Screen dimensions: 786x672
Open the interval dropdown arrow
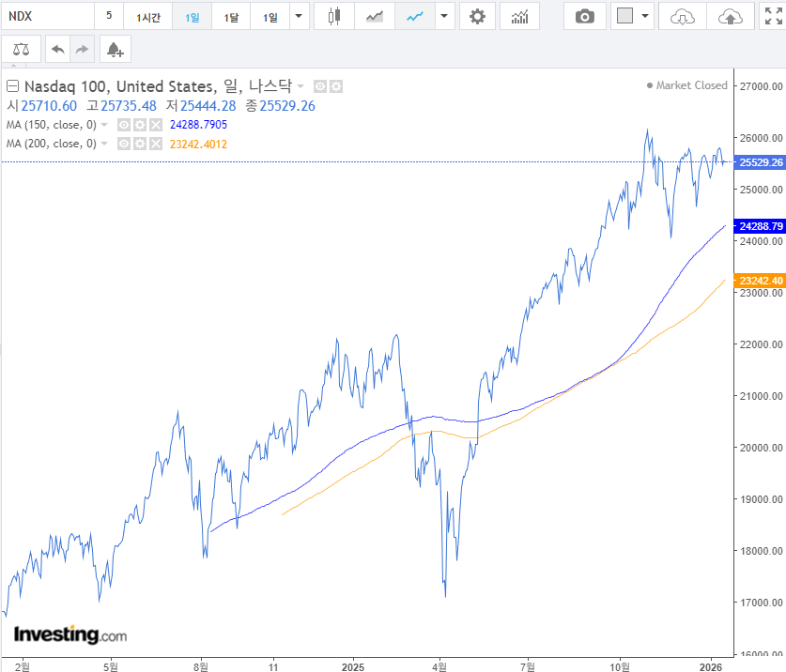(299, 17)
